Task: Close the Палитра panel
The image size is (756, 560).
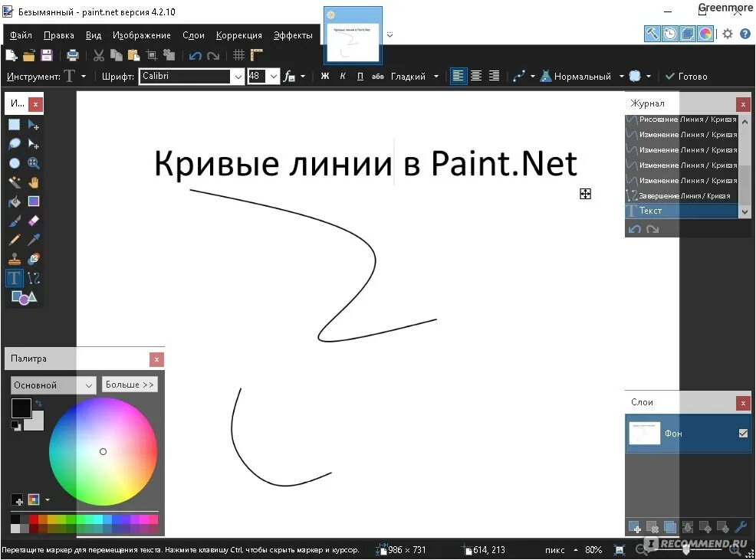Action: [156, 359]
